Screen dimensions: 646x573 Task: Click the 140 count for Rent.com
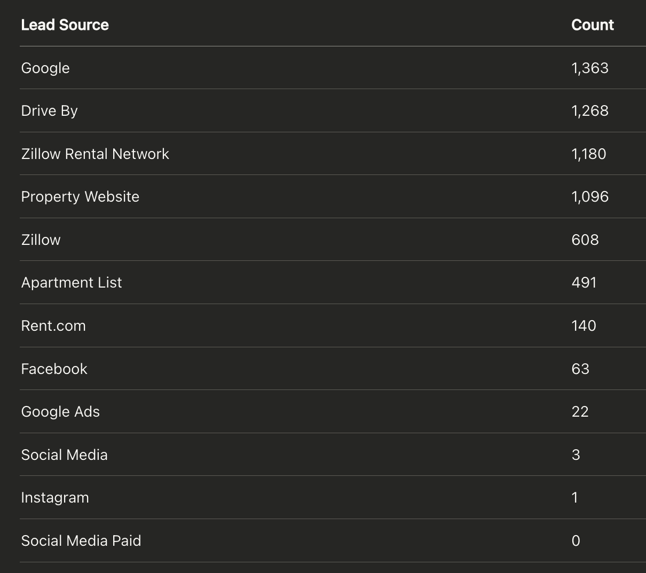pos(584,326)
